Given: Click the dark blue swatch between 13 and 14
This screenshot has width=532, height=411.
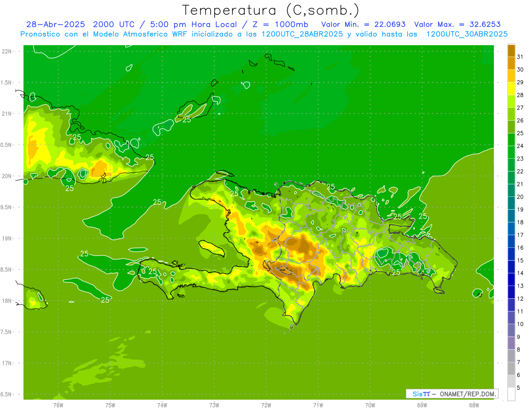Looking at the screenshot, I should 512,279.
